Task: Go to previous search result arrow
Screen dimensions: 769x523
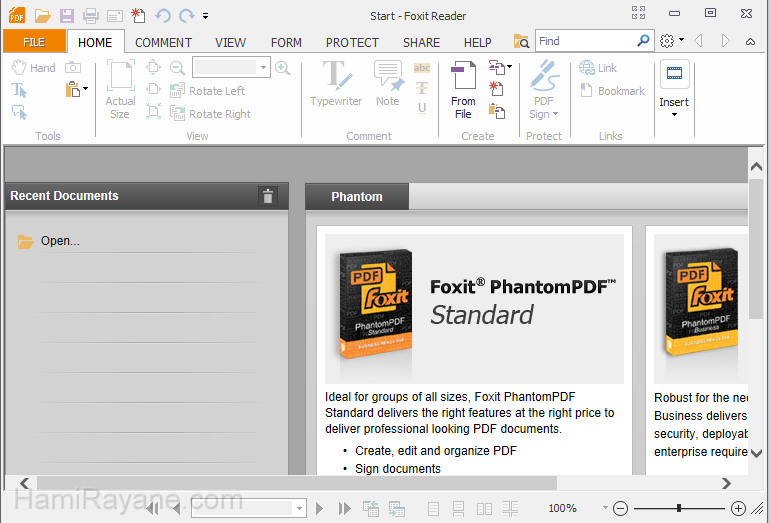Action: coord(699,41)
